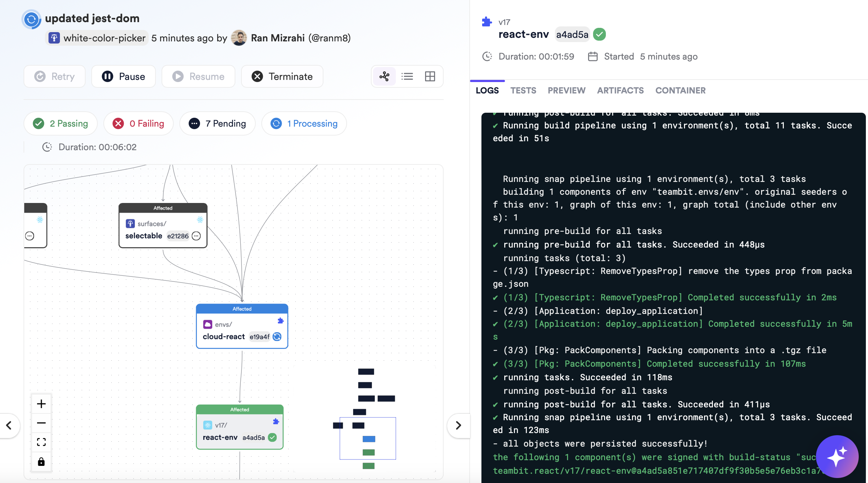Zoom out of the dependency graph
Image resolution: width=868 pixels, height=483 pixels.
[41, 423]
